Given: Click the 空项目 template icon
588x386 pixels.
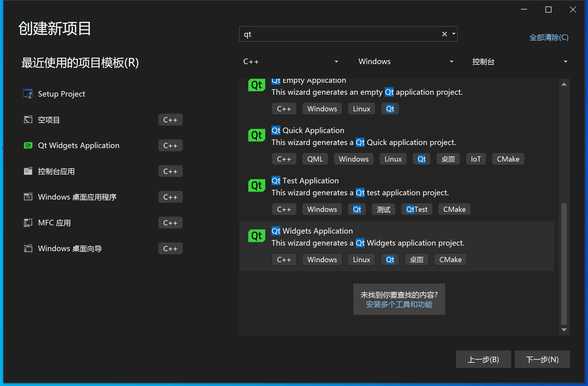Looking at the screenshot, I should click(28, 120).
